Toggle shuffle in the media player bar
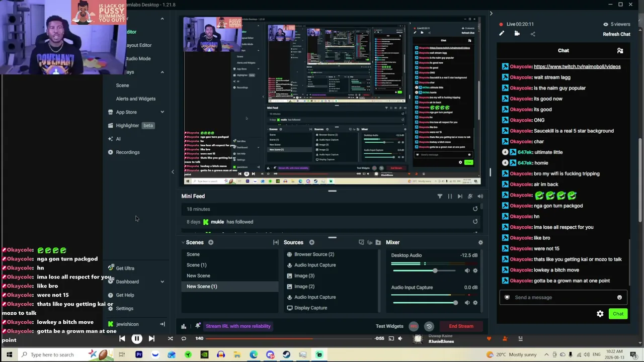The height and width of the screenshot is (362, 644). (x=170, y=339)
